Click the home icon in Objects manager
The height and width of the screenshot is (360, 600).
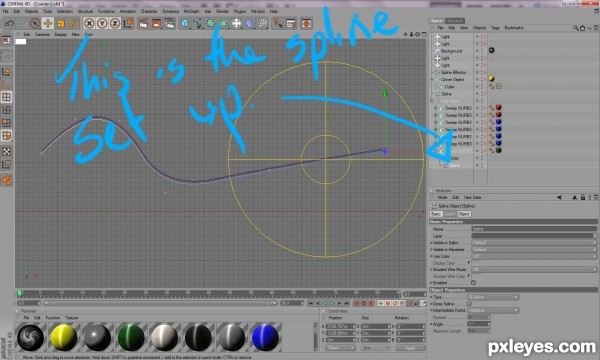pyautogui.click(x=583, y=28)
